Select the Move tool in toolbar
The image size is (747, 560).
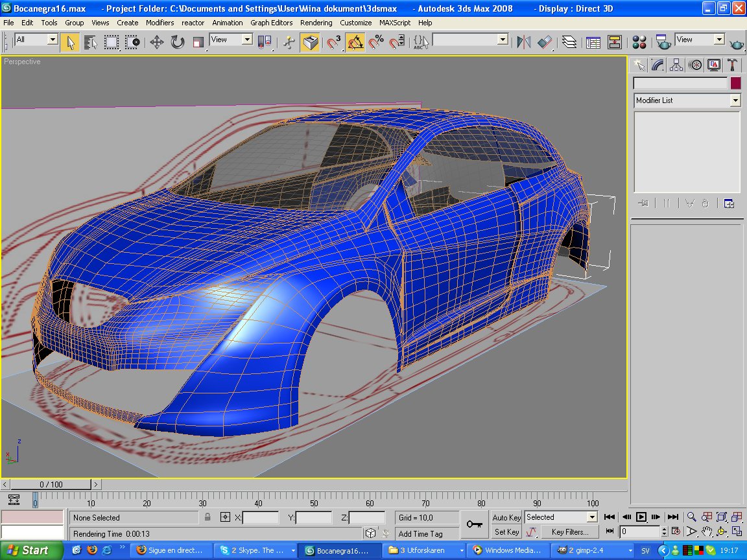click(156, 43)
